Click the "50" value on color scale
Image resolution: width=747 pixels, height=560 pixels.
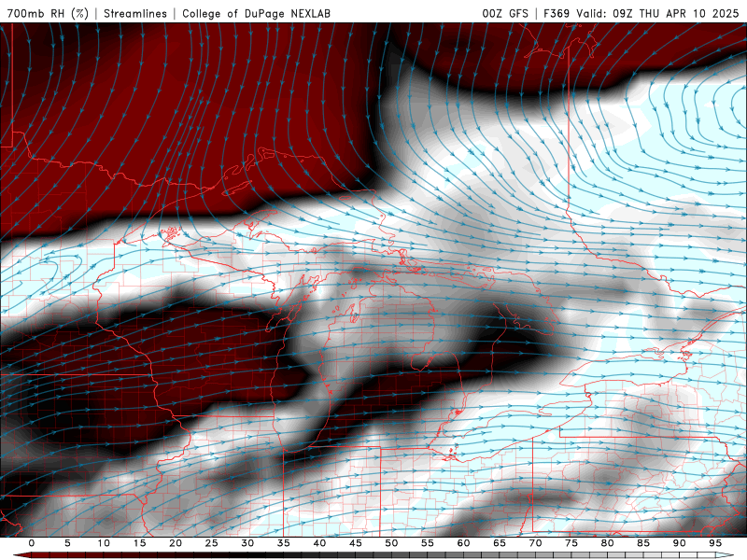[x=391, y=543]
